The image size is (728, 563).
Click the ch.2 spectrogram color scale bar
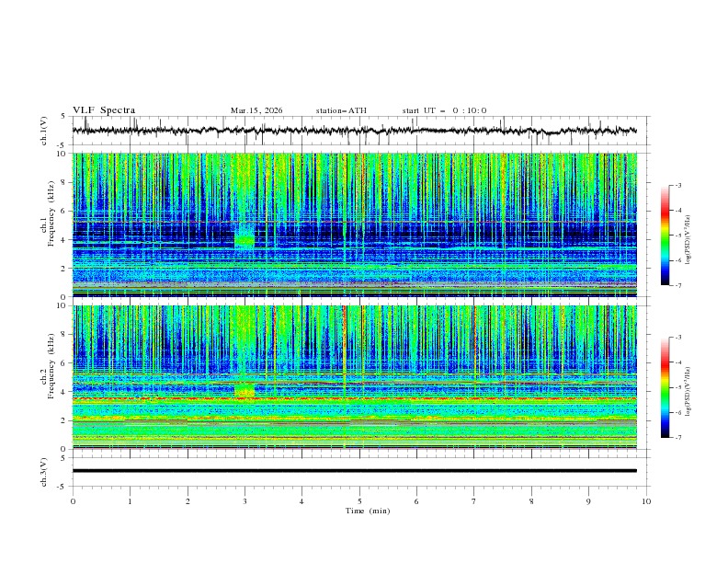665,387
